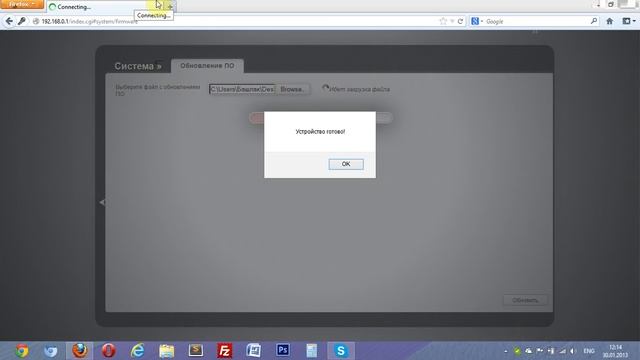Open Internet Explorer from the taskbar
Screen dimensions: 640x360
[138, 351]
